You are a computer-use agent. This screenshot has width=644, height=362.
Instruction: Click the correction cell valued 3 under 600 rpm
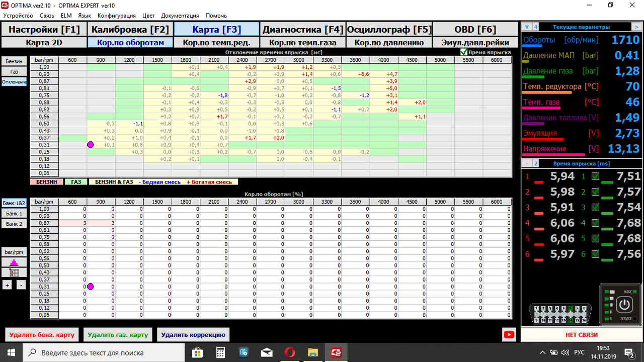72,223
